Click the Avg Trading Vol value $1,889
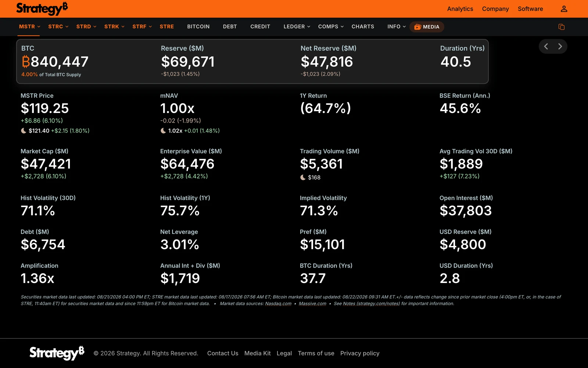Image resolution: width=588 pixels, height=368 pixels. pyautogui.click(x=461, y=164)
